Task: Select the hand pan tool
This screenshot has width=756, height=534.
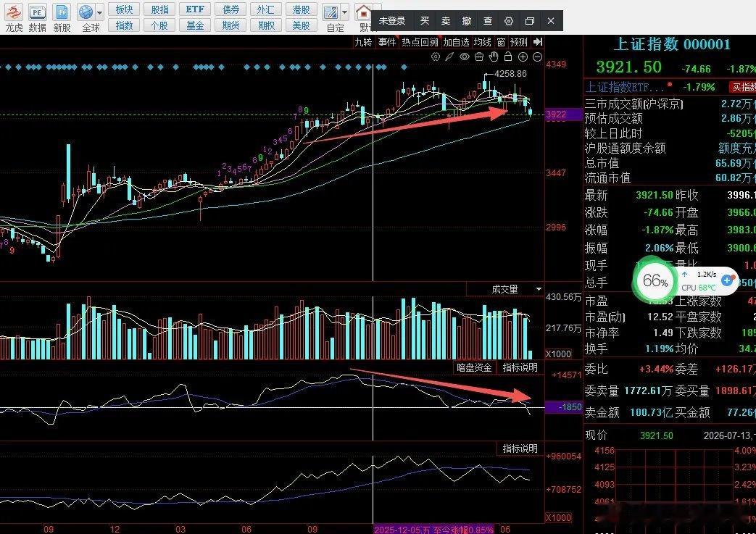Action: coord(493,57)
